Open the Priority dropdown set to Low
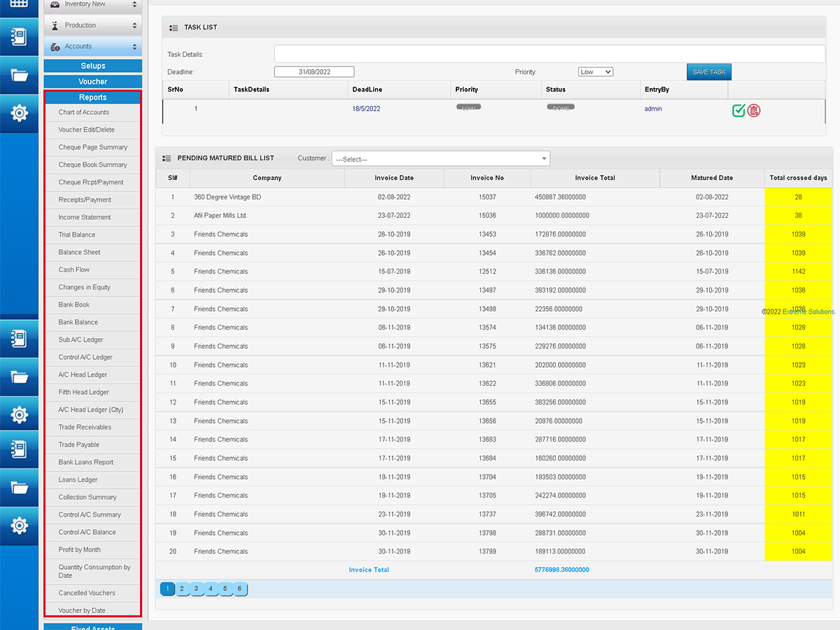This screenshot has width=840, height=630. pyautogui.click(x=596, y=71)
